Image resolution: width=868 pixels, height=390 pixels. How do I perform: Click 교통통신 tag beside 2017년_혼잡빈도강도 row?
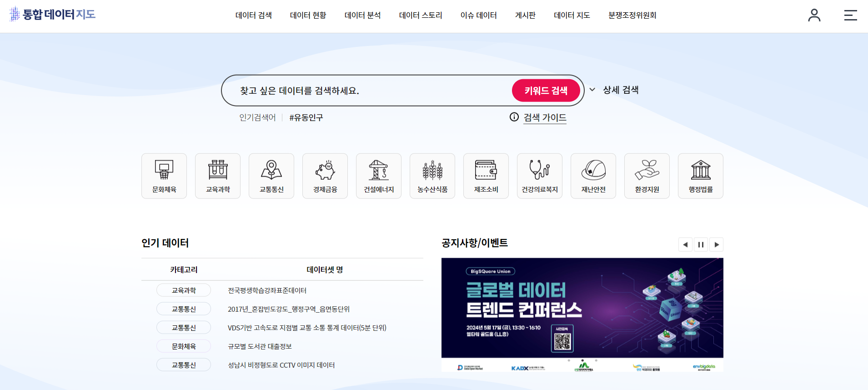pos(184,309)
